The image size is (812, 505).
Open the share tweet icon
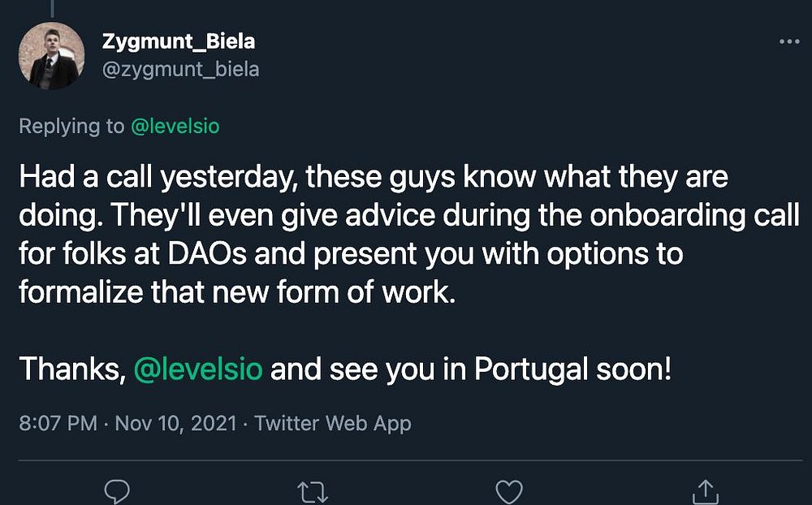click(706, 491)
